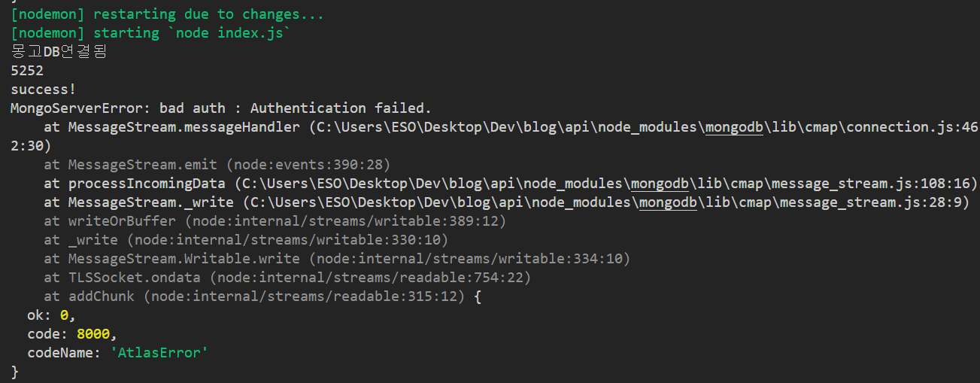980x383 pixels.
Task: Click the MessageStream.emit stack trace line
Action: 217,165
